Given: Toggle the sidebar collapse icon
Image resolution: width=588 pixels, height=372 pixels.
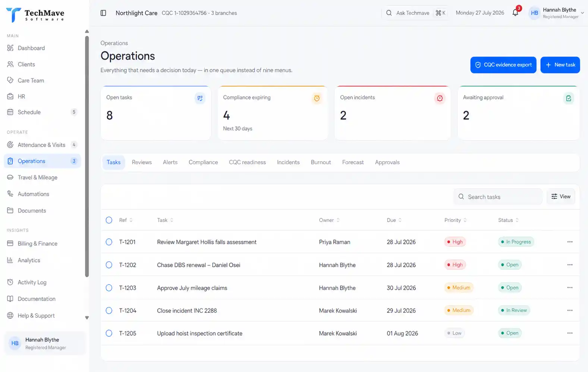Looking at the screenshot, I should [103, 13].
